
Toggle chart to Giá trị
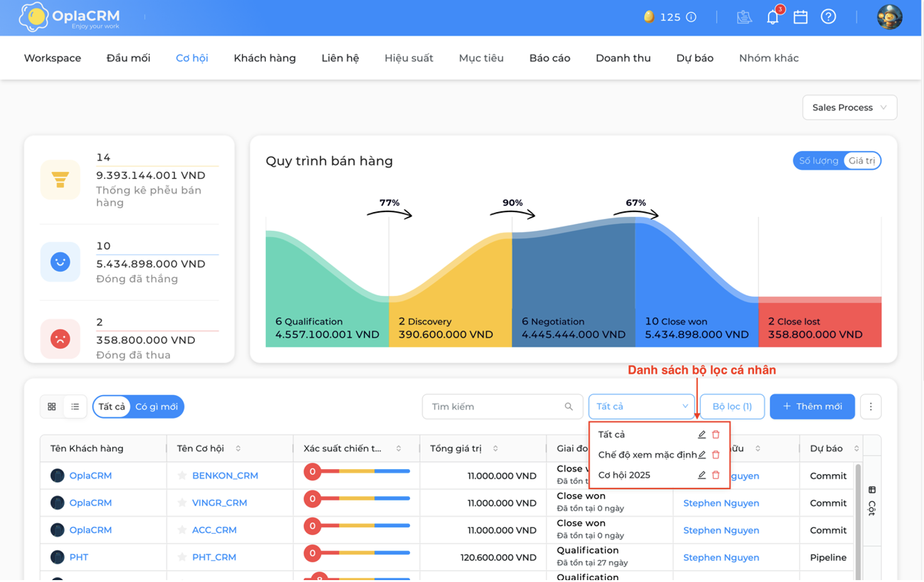tap(862, 161)
